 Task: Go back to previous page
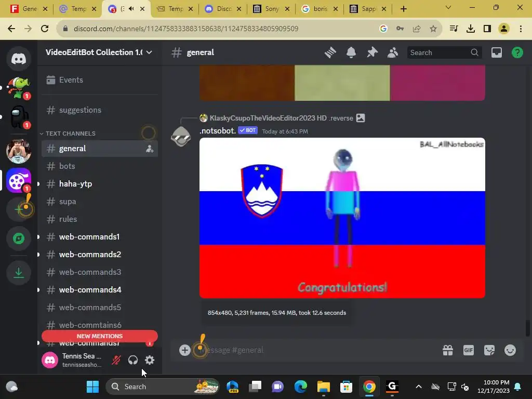coord(11,29)
